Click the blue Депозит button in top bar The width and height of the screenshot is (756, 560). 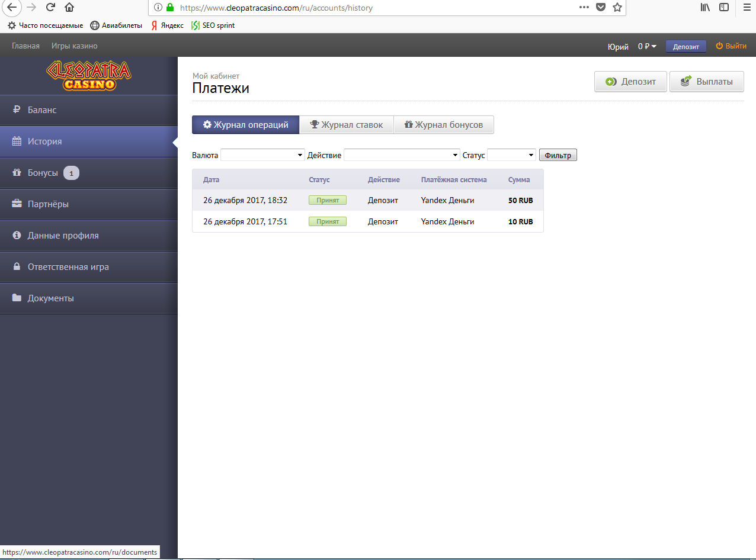tap(686, 46)
